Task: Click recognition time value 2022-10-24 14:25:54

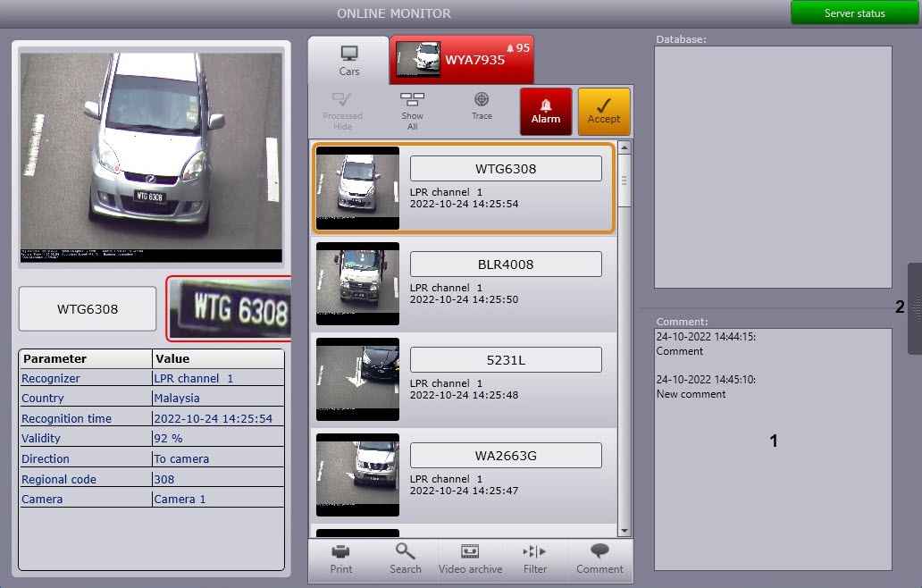Action: click(x=214, y=418)
